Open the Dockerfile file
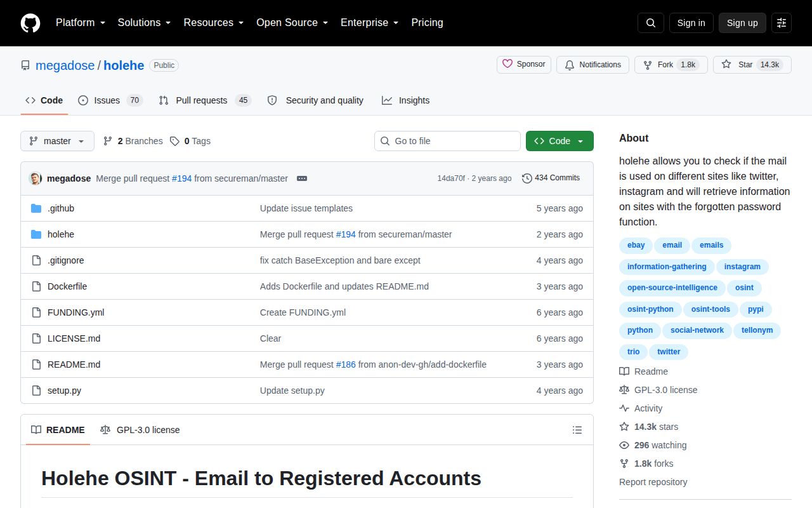This screenshot has height=508, width=812. (x=67, y=286)
